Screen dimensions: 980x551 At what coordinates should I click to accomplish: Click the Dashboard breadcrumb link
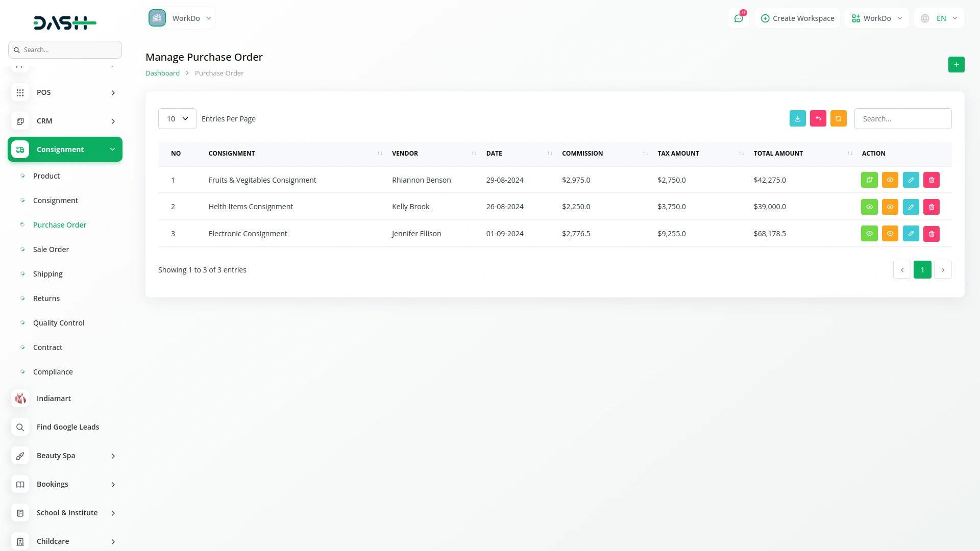(x=162, y=73)
